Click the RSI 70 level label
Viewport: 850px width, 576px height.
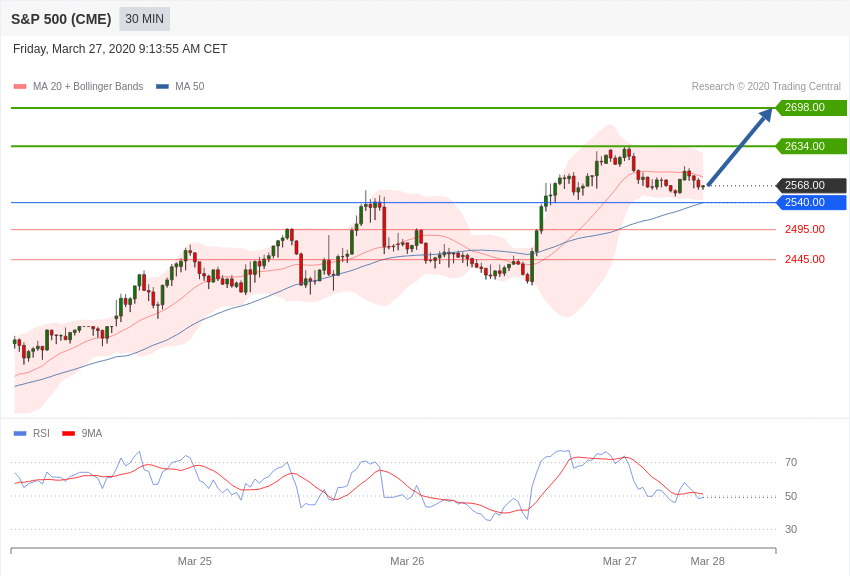coord(791,462)
